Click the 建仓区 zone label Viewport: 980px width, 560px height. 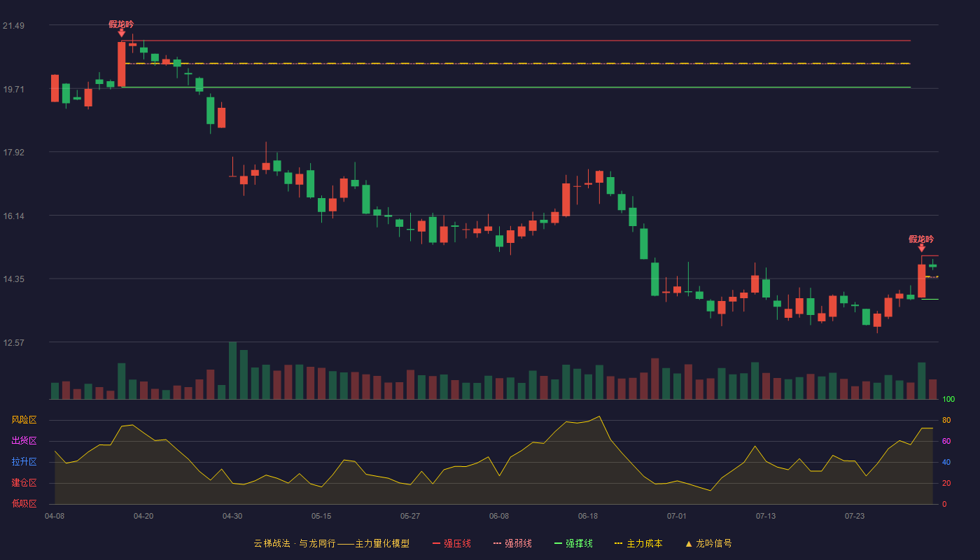(x=24, y=483)
